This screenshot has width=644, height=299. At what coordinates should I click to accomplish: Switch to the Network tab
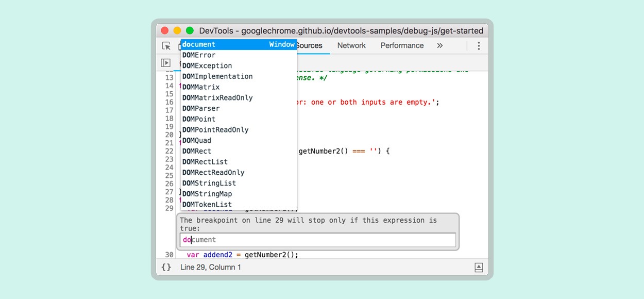click(x=351, y=45)
